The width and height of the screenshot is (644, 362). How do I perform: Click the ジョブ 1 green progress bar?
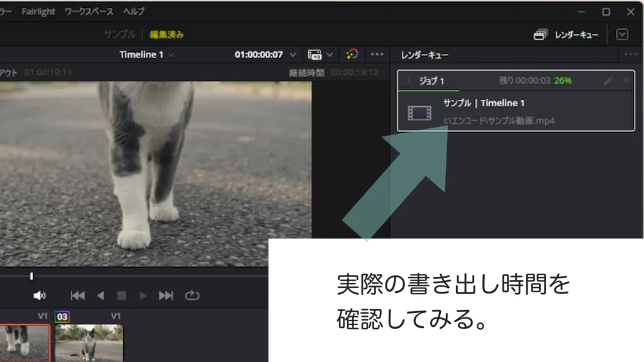click(x=429, y=90)
